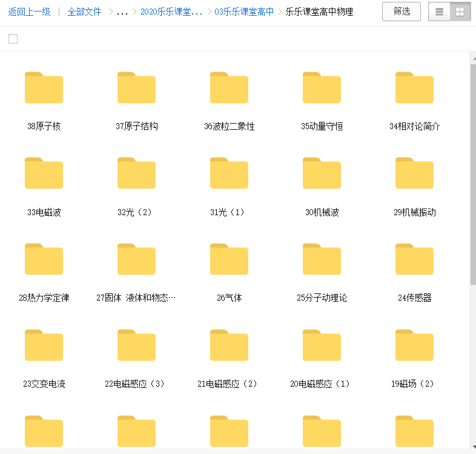Select the 33电磁波 folder name text

(44, 212)
